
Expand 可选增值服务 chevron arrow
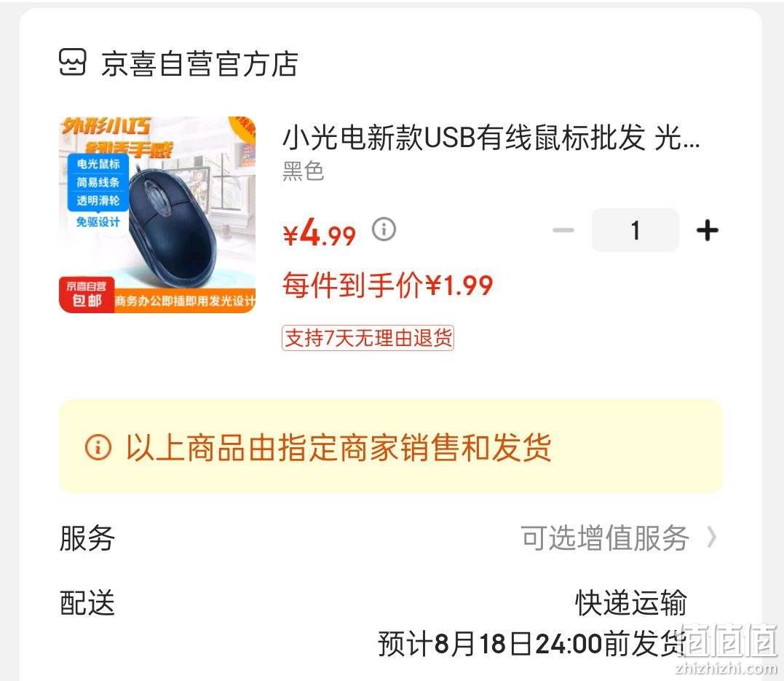tap(711, 538)
